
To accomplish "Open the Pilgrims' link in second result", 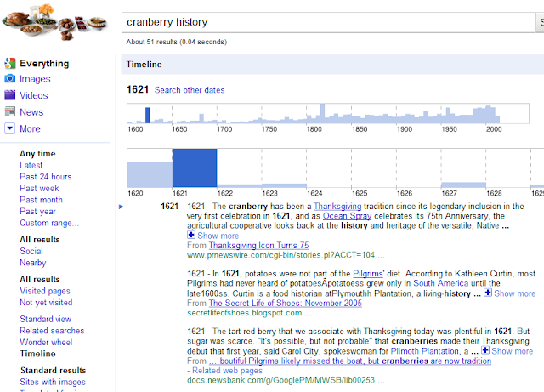I will (x=369, y=274).
